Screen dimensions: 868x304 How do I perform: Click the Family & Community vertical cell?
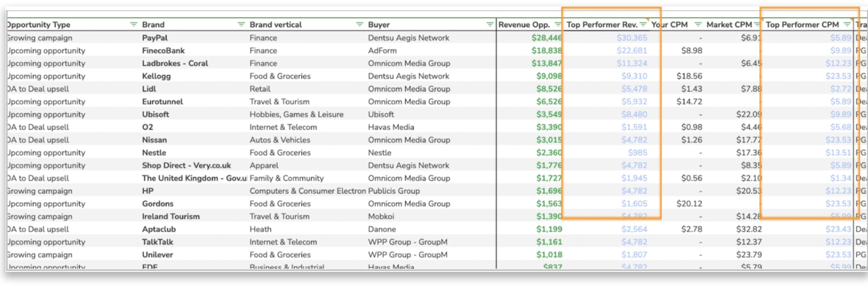coord(286,178)
